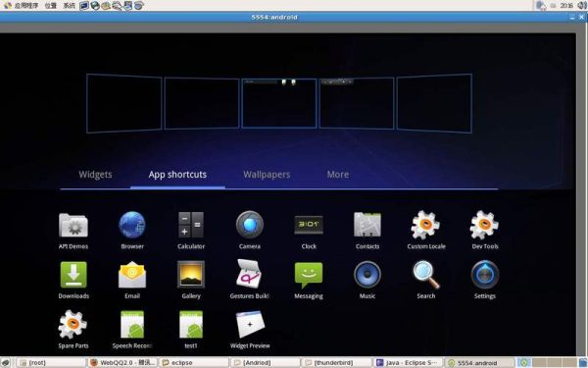This screenshot has width=588, height=368.
Task: Select the Browser globe icon
Action: click(132, 225)
